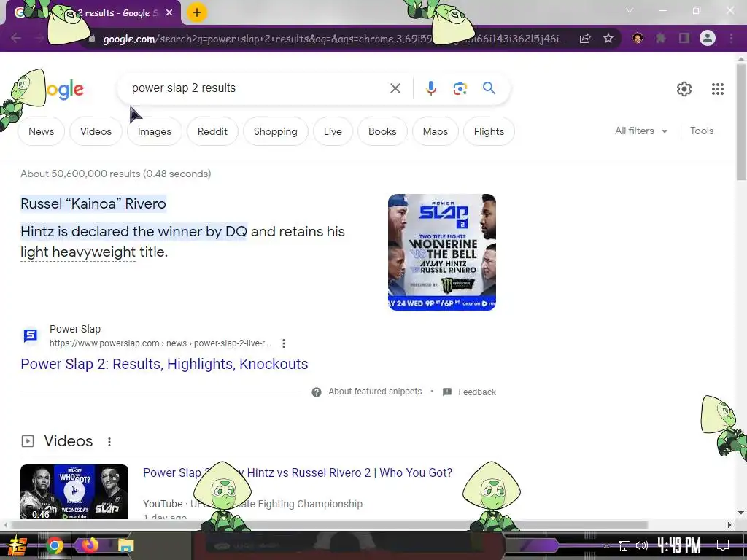The image size is (747, 560).
Task: Click the About featured snippets help icon
Action: tap(317, 392)
